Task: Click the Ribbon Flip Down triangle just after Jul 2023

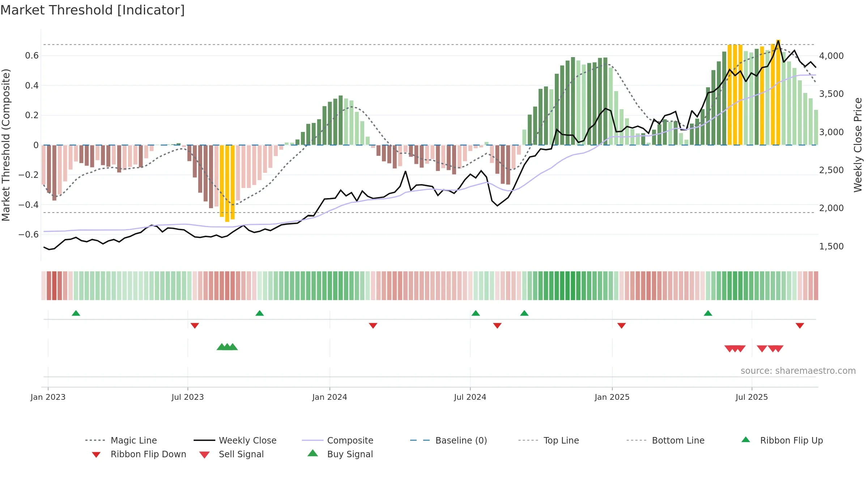Action: [195, 326]
